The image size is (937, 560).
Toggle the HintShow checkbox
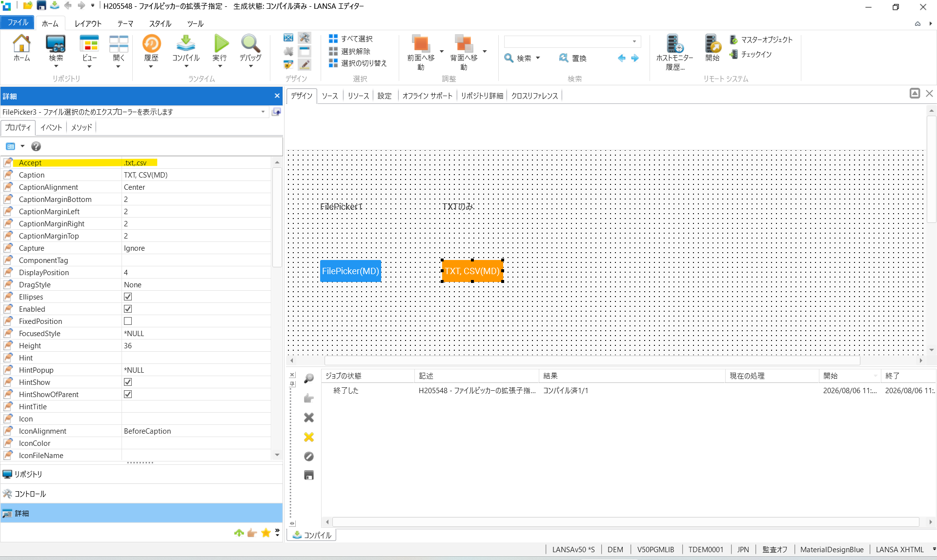pos(128,382)
